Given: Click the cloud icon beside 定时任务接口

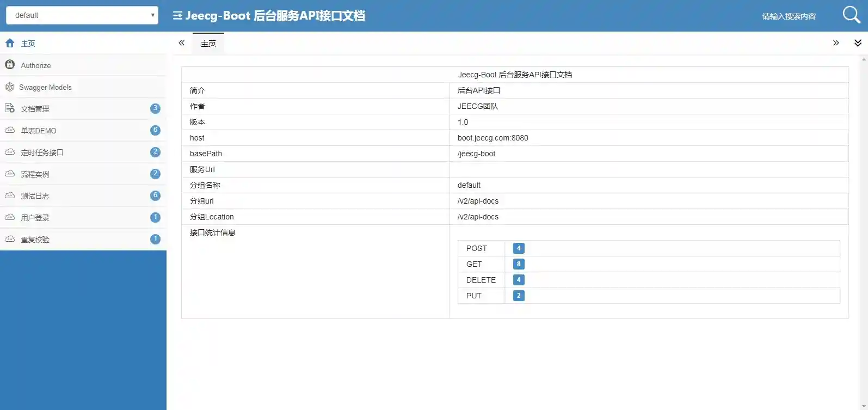Looking at the screenshot, I should tap(10, 152).
